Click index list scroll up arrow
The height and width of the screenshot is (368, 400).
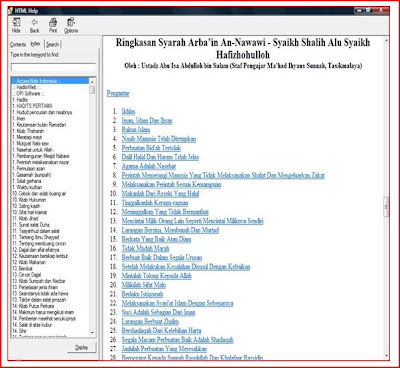point(92,81)
